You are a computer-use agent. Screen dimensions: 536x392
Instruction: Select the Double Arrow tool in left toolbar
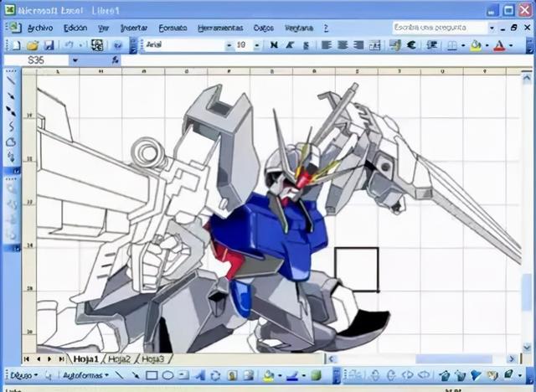point(11,111)
